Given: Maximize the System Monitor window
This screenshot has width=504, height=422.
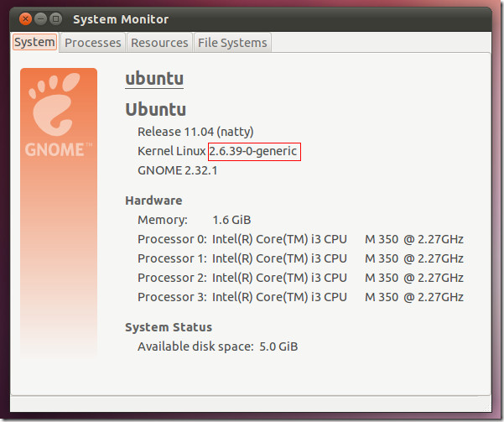Looking at the screenshot, I should (56, 19).
